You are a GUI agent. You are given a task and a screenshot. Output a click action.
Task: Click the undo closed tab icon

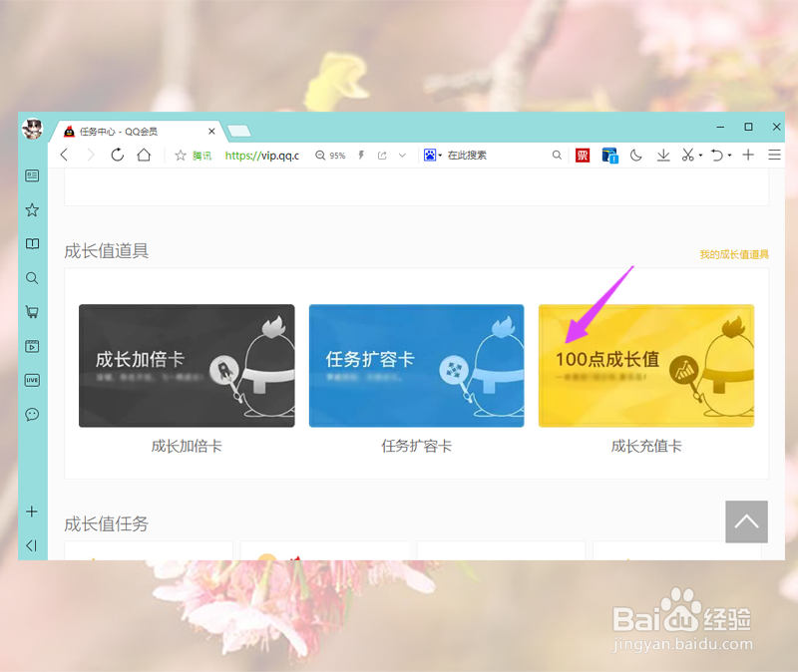coord(716,156)
